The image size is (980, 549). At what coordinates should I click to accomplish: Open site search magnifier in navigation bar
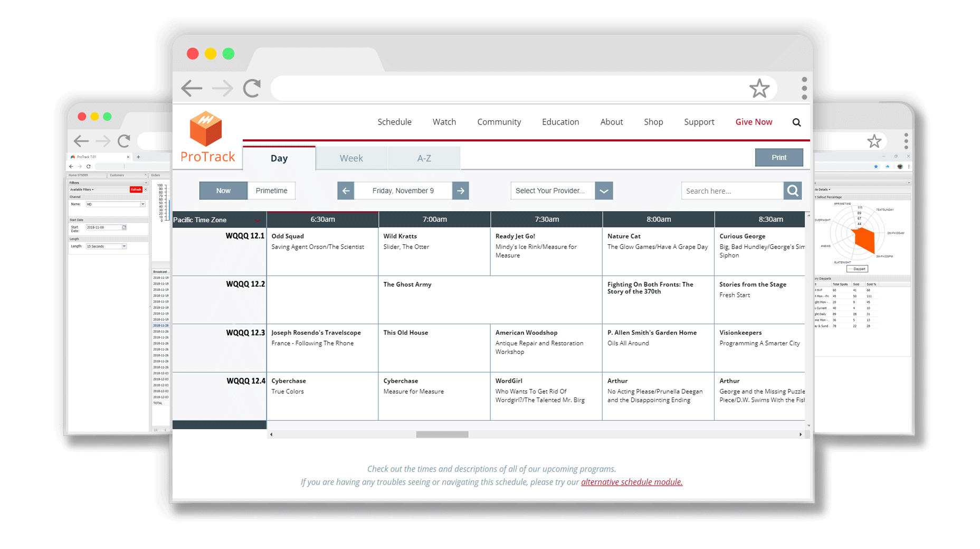click(x=796, y=122)
